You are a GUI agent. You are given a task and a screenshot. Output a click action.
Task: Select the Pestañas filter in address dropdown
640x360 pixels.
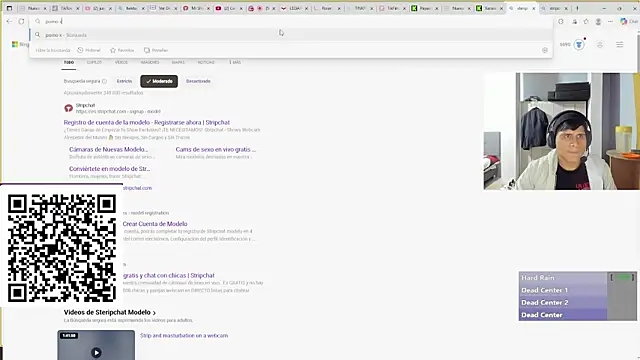156,50
